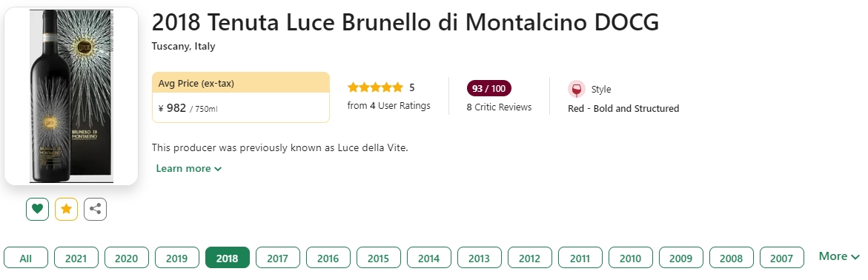
Task: Click the 93 / 100 critic score badge
Action: (488, 89)
